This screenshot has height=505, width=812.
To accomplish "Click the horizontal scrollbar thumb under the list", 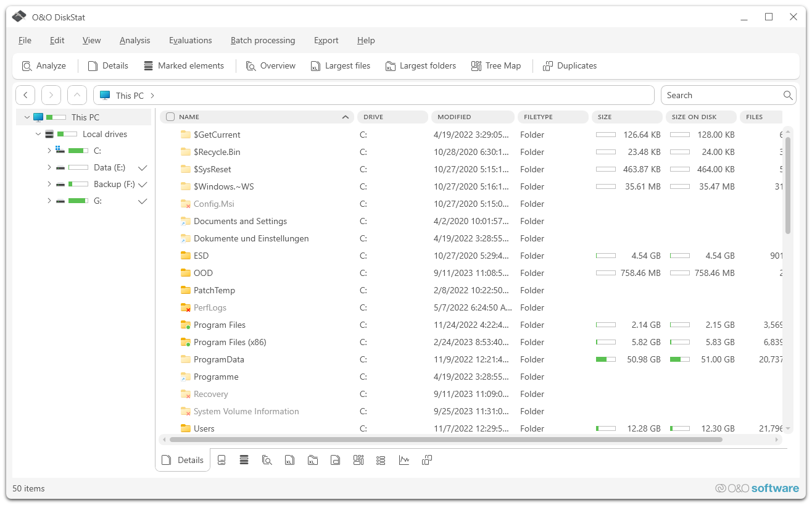I will click(x=445, y=440).
